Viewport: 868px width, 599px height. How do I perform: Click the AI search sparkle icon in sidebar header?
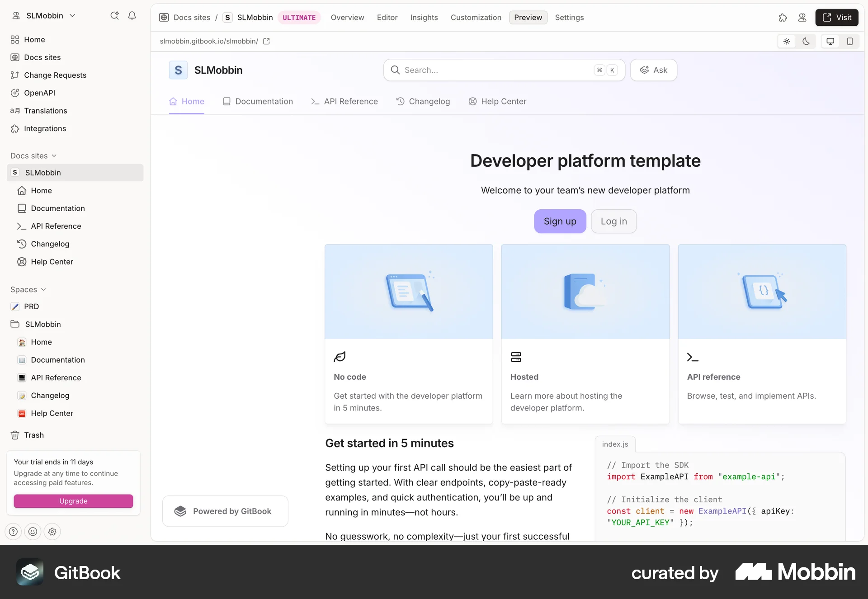click(x=114, y=16)
